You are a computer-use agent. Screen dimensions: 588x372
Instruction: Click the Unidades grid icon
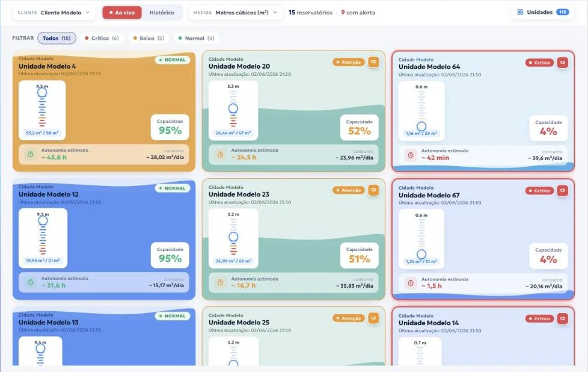click(x=520, y=12)
